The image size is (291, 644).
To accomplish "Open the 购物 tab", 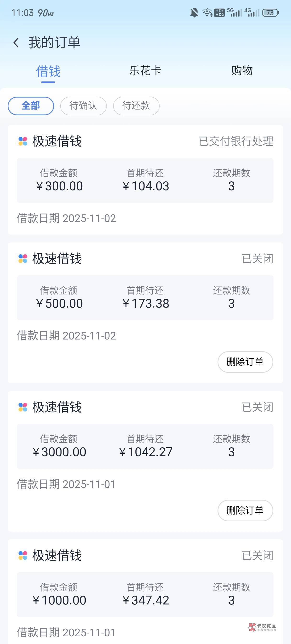I will (242, 70).
